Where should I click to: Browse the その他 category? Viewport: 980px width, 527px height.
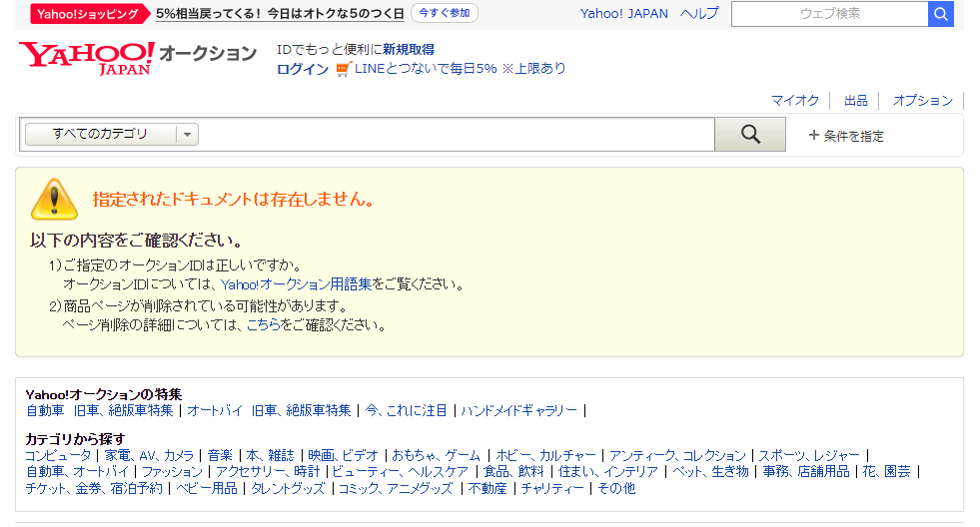[617, 488]
